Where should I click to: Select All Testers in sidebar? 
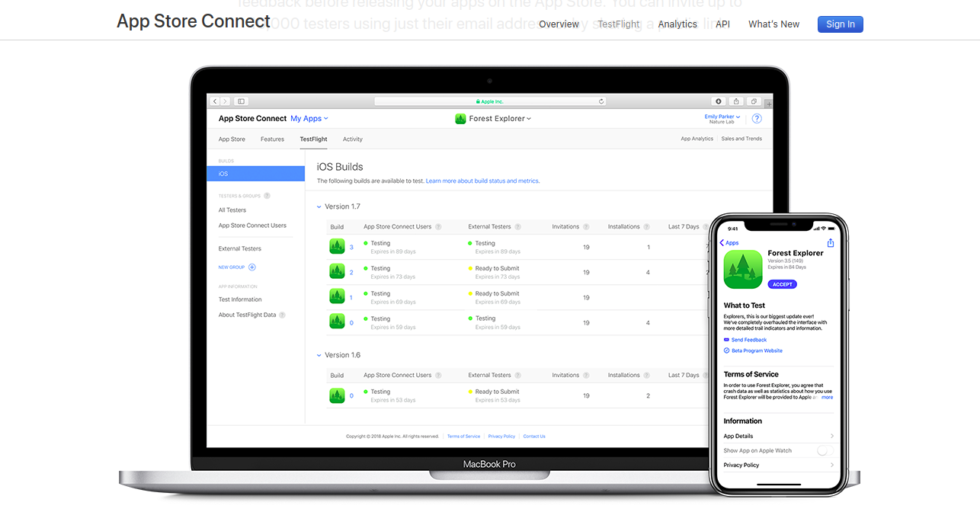coord(232,210)
